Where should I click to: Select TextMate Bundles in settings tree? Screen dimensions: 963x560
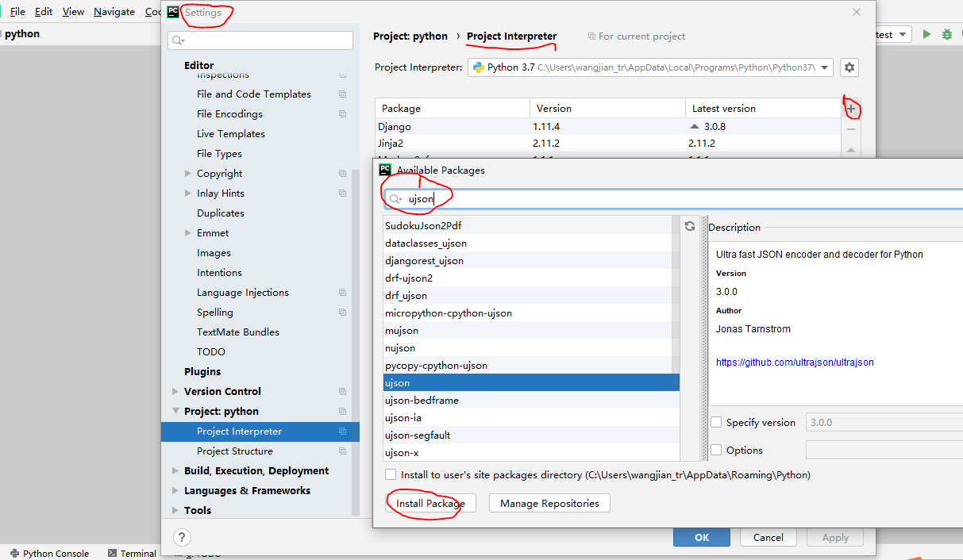[238, 332]
